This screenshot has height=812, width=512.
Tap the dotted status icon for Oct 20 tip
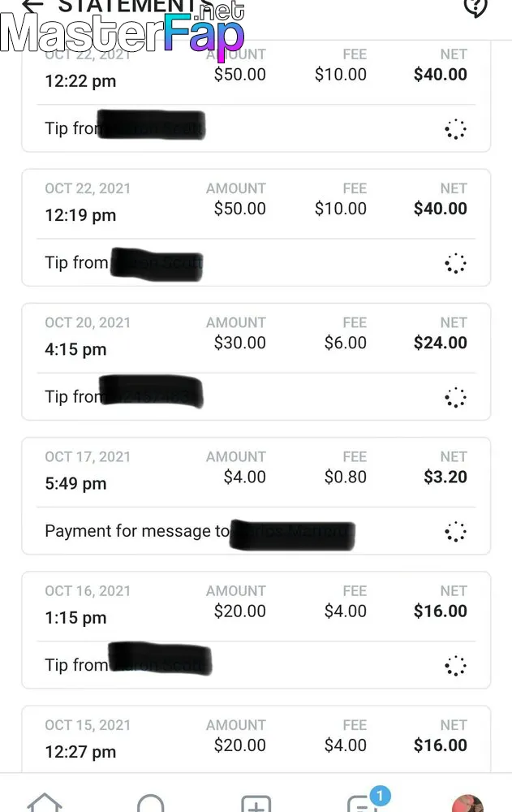pyautogui.click(x=455, y=397)
